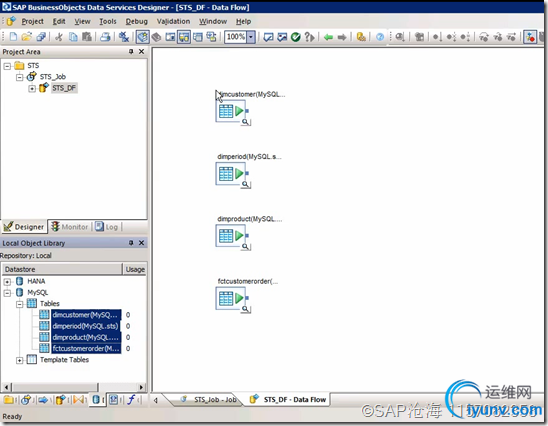Image resolution: width=548 pixels, height=426 pixels.
Task: Select dimcustomer table in object library
Action: pyautogui.click(x=86, y=315)
